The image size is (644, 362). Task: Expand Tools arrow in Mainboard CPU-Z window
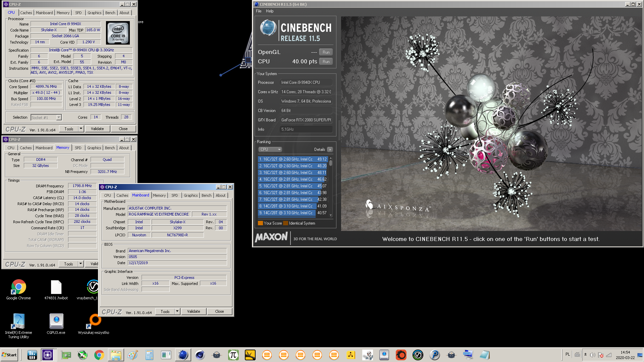pyautogui.click(x=177, y=311)
